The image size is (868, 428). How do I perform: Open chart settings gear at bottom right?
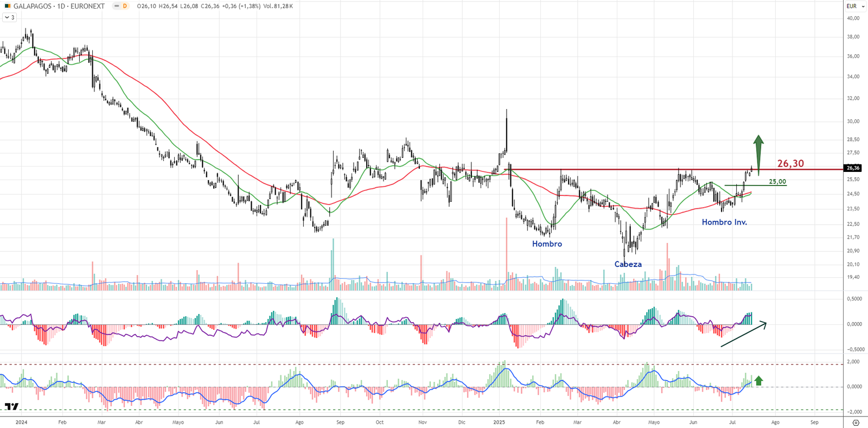click(x=856, y=423)
